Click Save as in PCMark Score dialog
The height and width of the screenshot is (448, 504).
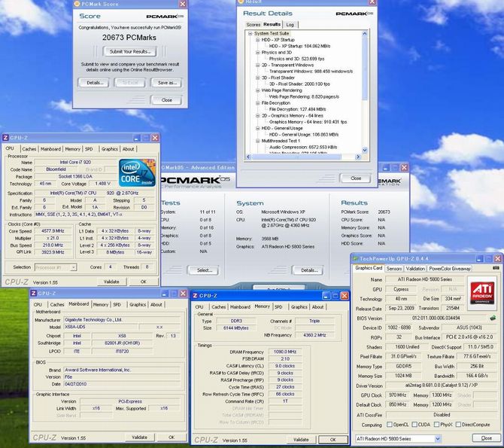coord(167,83)
